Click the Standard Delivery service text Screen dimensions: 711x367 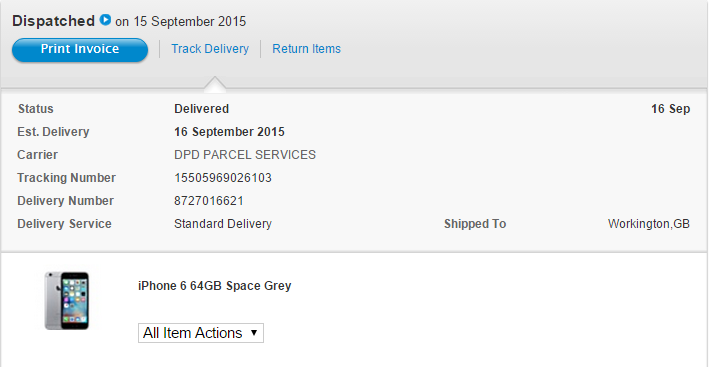click(223, 224)
